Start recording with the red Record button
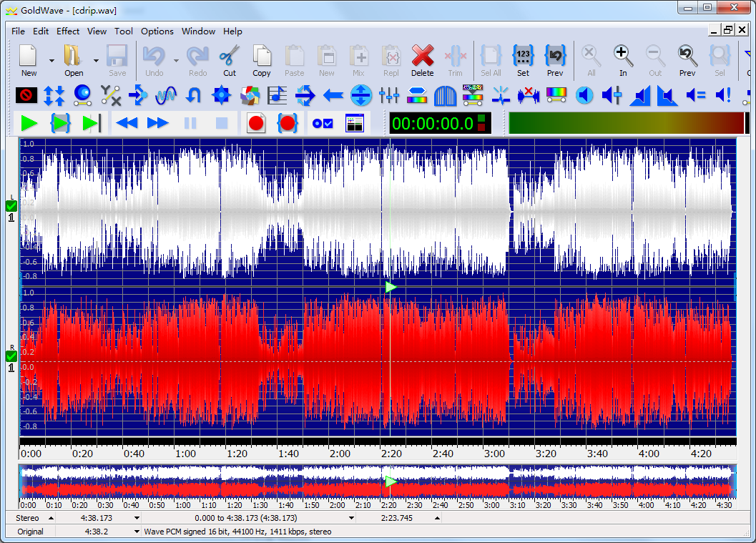756x543 pixels. pyautogui.click(x=256, y=123)
